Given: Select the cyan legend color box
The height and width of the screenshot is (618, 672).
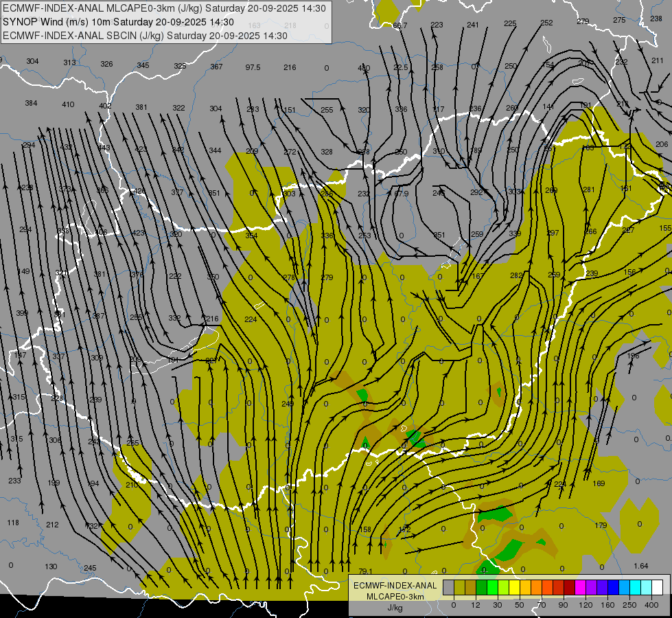Looking at the screenshot, I should pos(636,587).
